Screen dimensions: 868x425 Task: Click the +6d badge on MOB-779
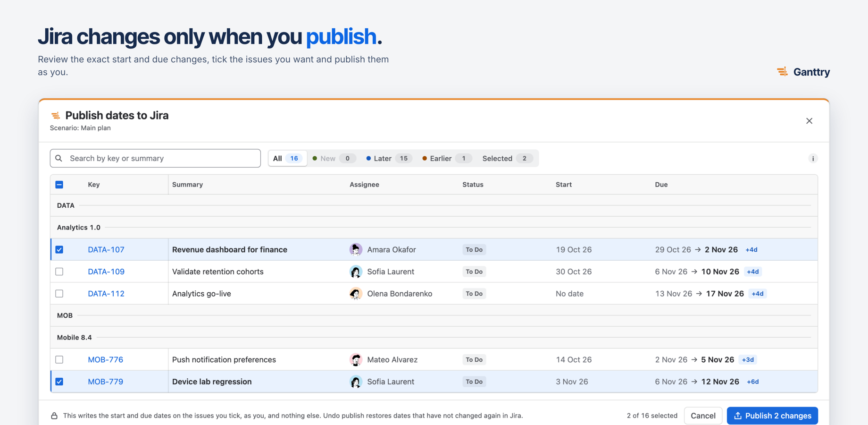(753, 382)
